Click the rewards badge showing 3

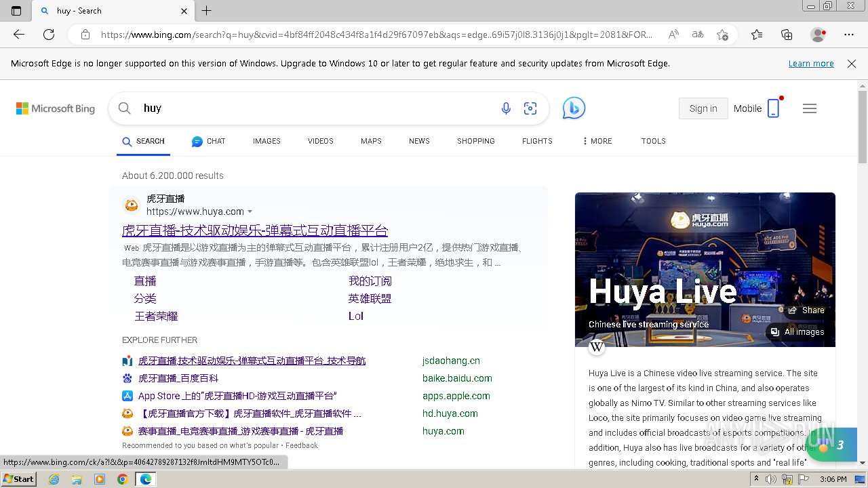click(831, 445)
